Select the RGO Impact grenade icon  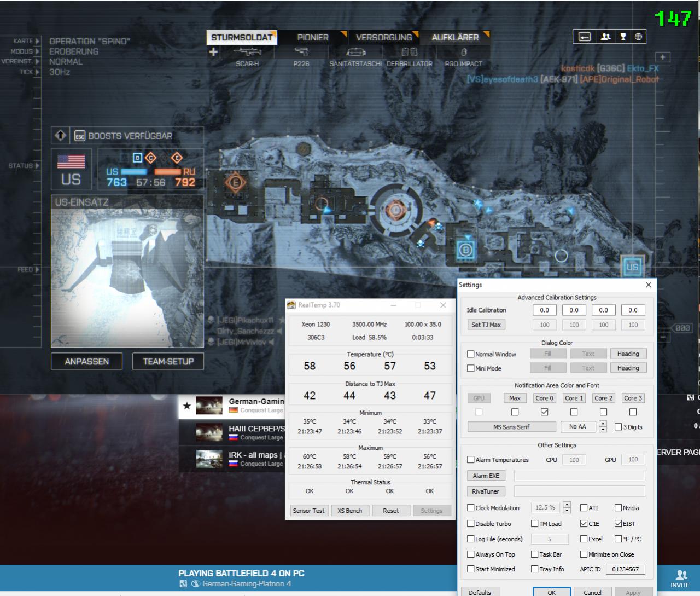(464, 52)
